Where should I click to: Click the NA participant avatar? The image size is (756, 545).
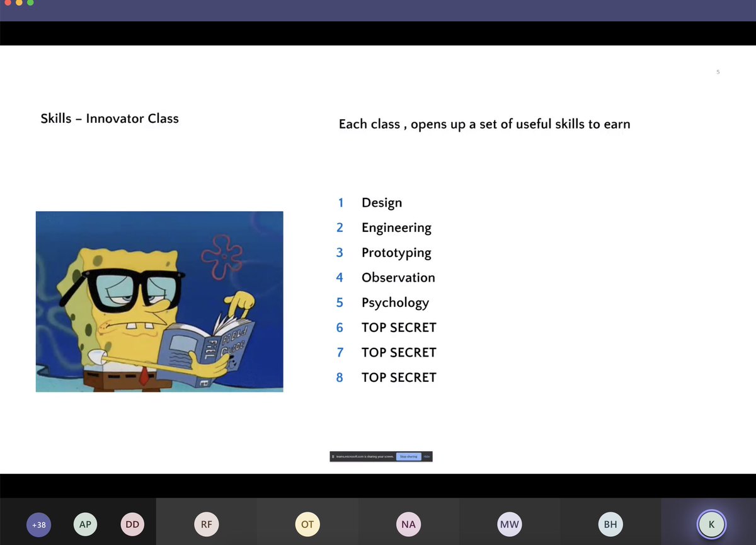(x=408, y=524)
